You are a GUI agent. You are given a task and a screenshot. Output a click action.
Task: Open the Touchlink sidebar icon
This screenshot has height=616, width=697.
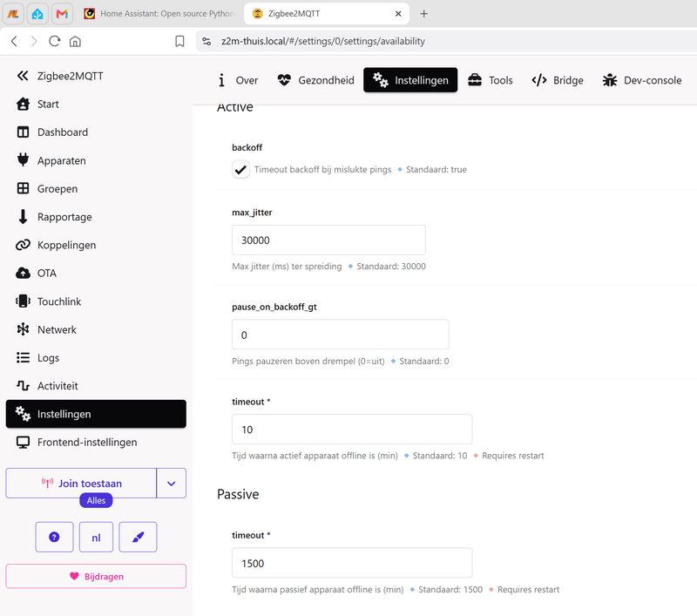coord(23,301)
